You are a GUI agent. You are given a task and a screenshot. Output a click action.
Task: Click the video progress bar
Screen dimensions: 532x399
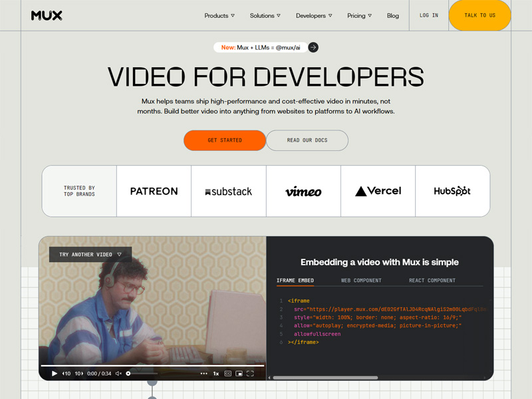[152, 365]
